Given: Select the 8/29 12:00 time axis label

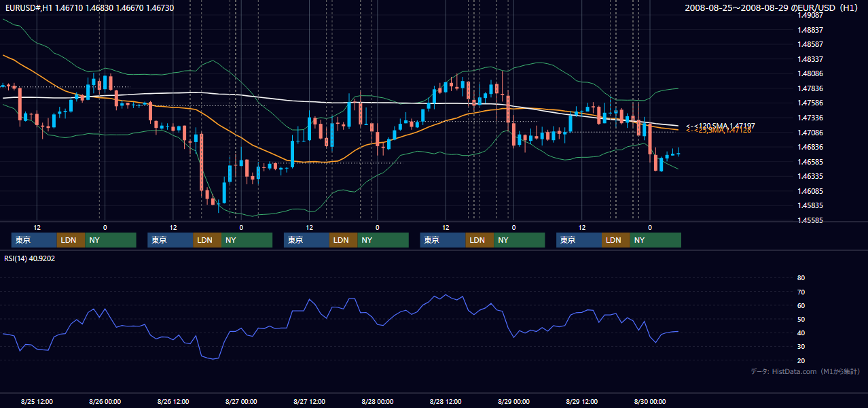Looking at the screenshot, I should pos(582,402).
